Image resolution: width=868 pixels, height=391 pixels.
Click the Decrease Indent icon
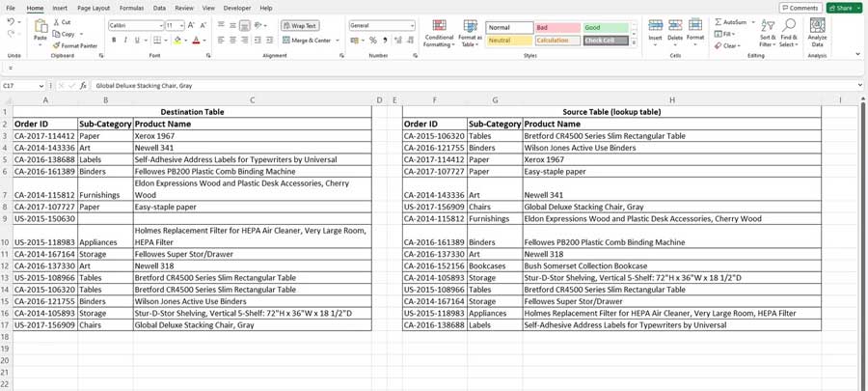(x=258, y=41)
